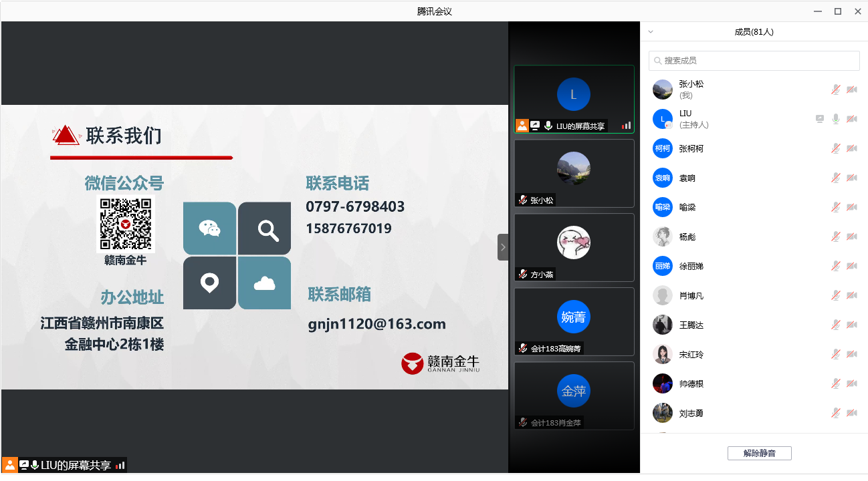868x481 pixels.
Task: Click member name 肖博凡 in the list
Action: 691,295
